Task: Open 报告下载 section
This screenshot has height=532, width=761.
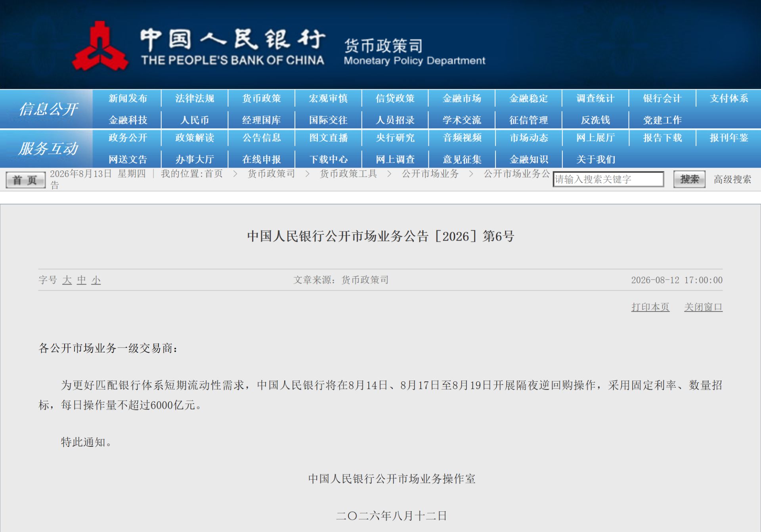Action: coord(662,138)
